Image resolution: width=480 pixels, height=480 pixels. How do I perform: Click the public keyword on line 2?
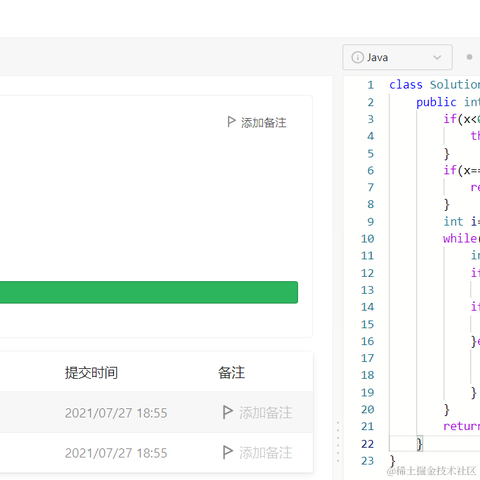[x=436, y=102]
